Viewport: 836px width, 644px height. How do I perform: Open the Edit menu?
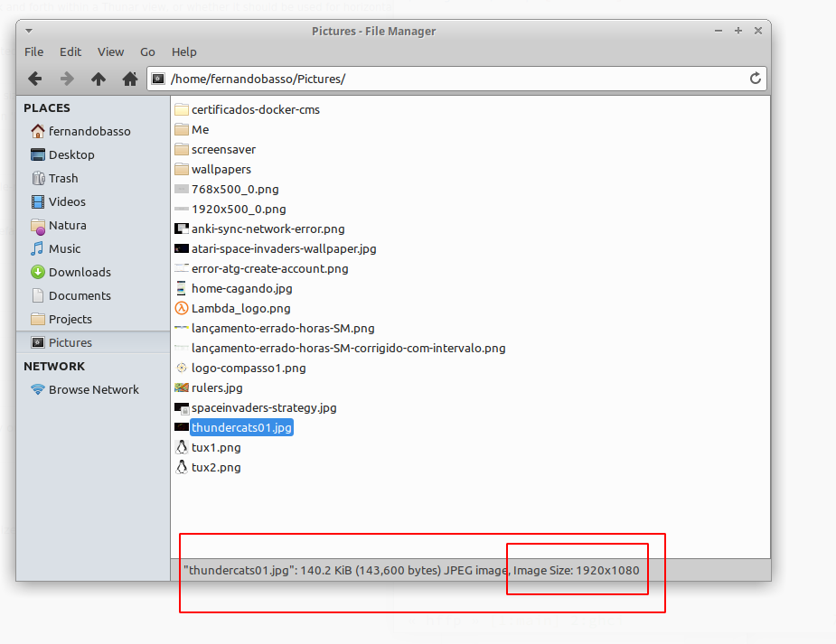click(x=70, y=51)
